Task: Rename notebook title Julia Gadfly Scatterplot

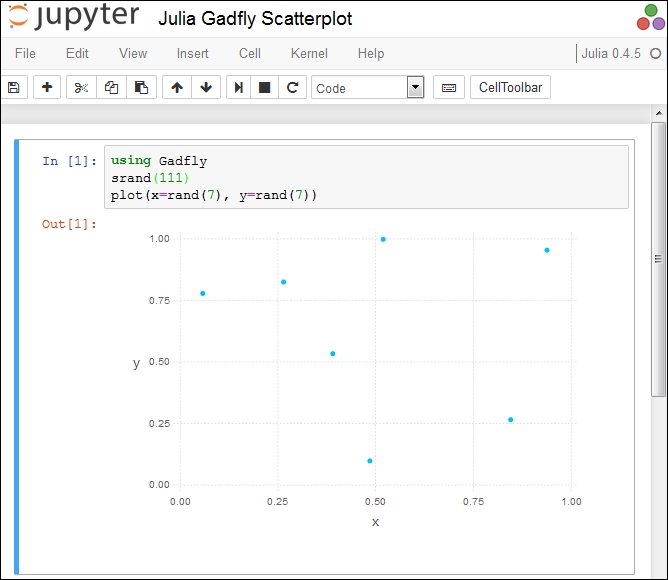Action: click(255, 19)
